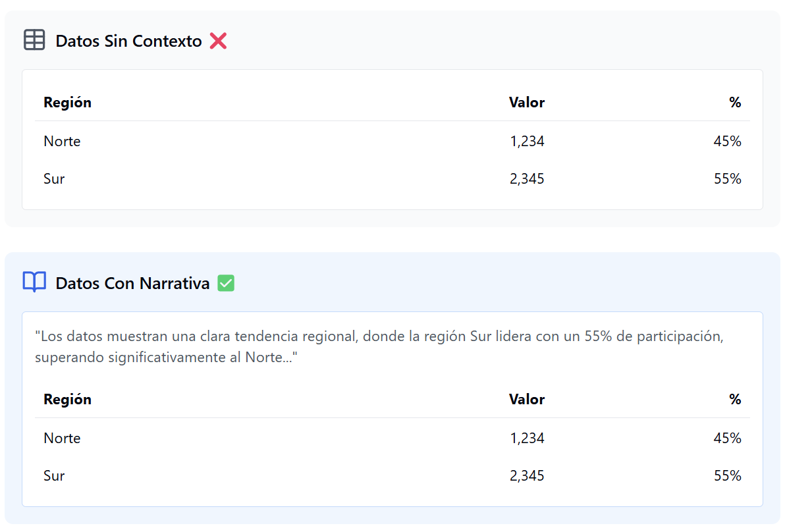Select the Sur row in the Sin Contexto table

54,178
